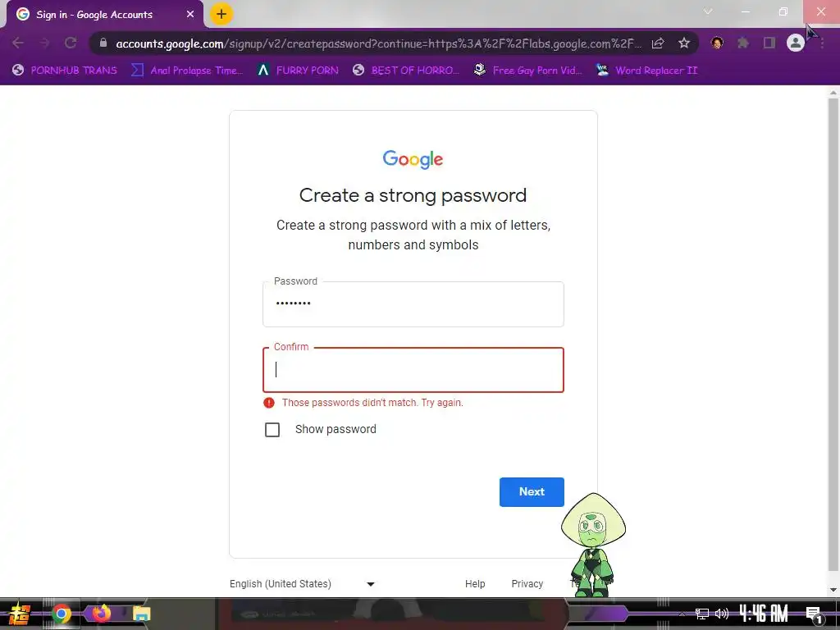Open the Chrome profile avatar icon
The height and width of the screenshot is (630, 840).
[x=796, y=43]
